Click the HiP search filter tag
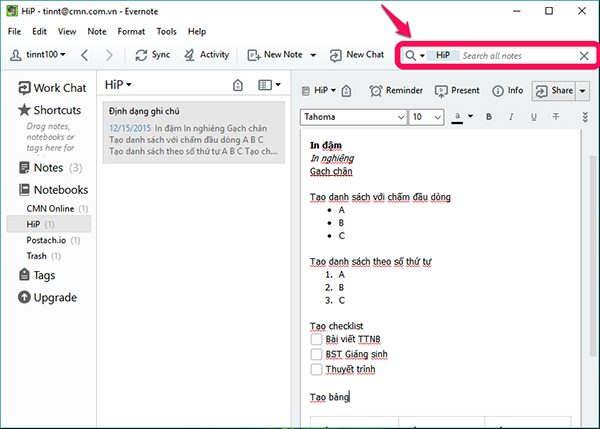The width and height of the screenshot is (600, 429). [x=443, y=55]
